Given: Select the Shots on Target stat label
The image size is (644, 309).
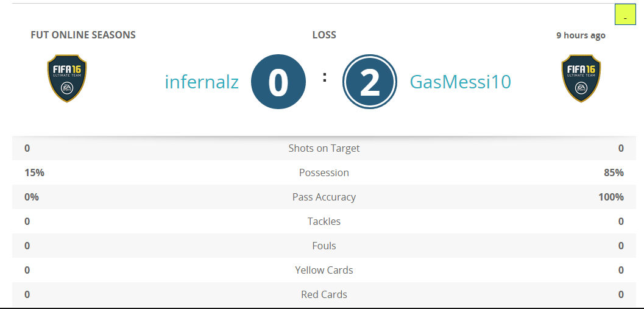Looking at the screenshot, I should [x=324, y=148].
